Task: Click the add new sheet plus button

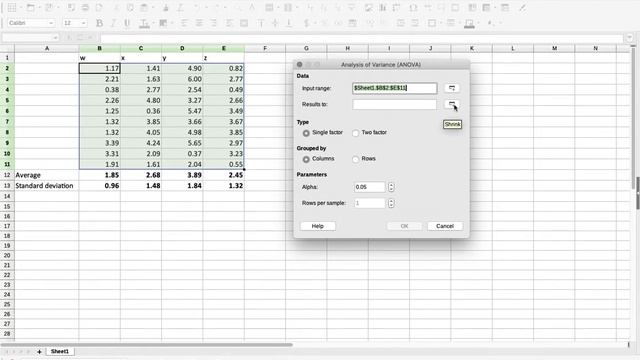Action: tap(39, 351)
